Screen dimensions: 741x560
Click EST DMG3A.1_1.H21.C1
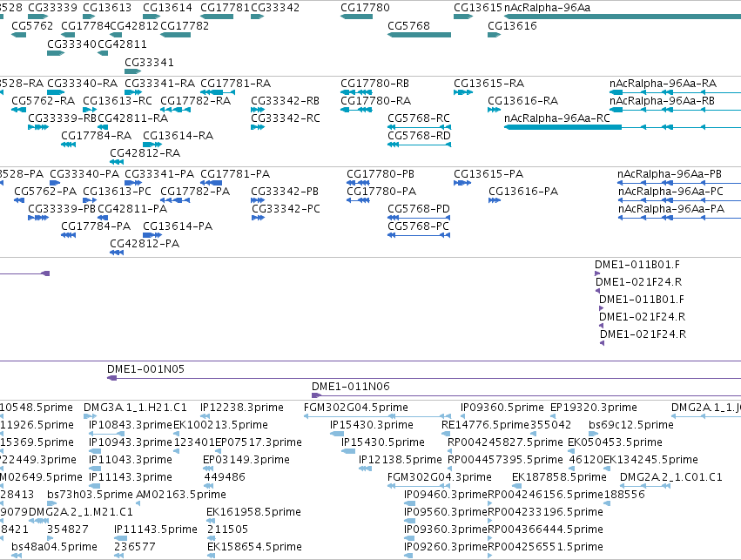pyautogui.click(x=135, y=408)
